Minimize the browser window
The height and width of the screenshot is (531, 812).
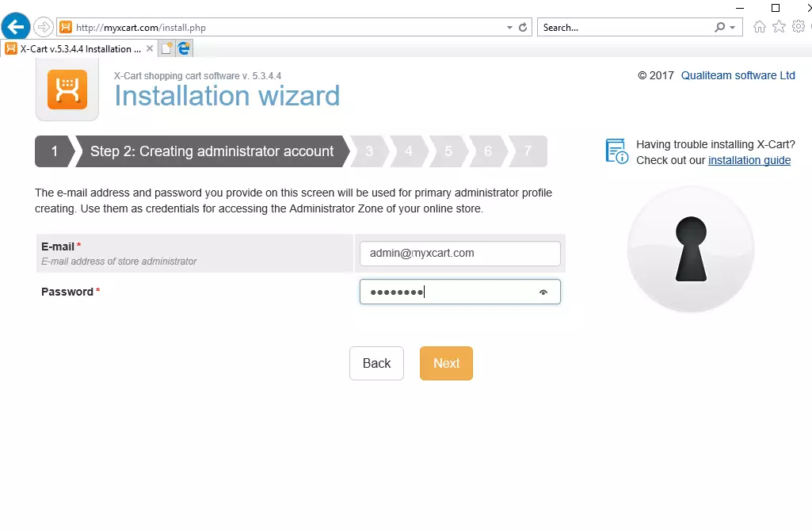pyautogui.click(x=740, y=8)
